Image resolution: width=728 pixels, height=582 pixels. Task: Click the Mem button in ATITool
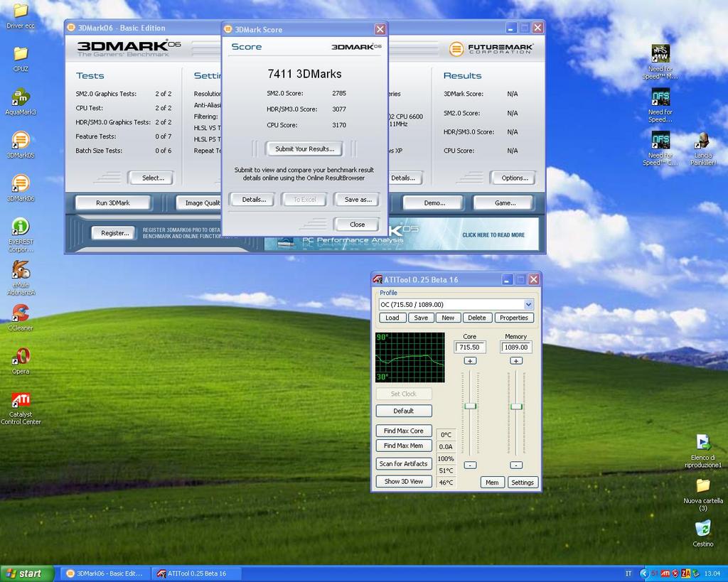(492, 483)
